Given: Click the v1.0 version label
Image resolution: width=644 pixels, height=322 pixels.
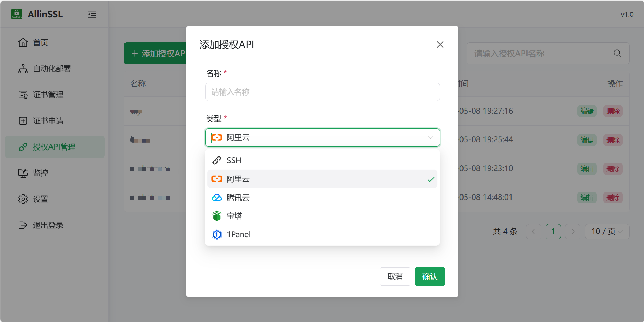Looking at the screenshot, I should (627, 14).
